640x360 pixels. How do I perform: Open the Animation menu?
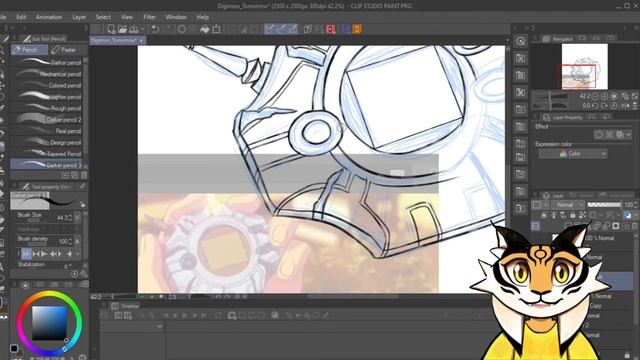pos(49,17)
